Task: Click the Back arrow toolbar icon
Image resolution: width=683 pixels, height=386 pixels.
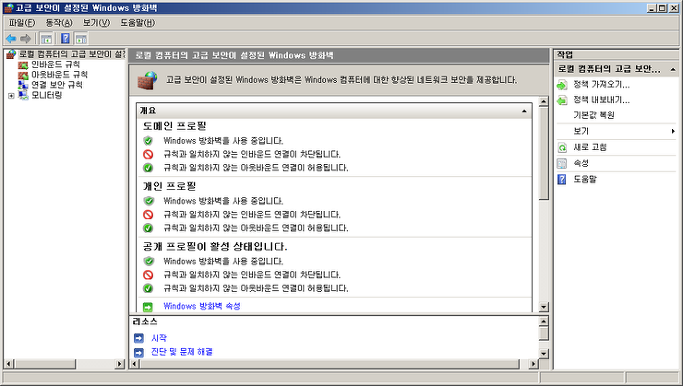Action: [11, 39]
